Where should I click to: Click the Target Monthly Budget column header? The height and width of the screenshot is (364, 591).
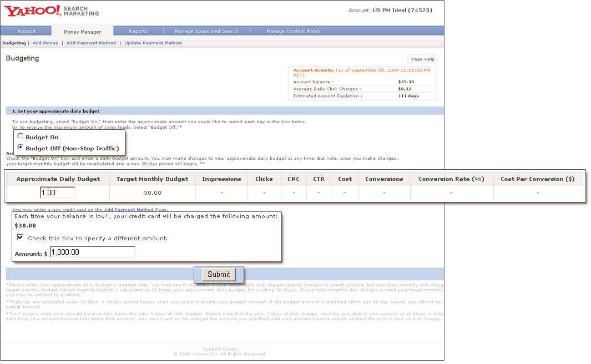tap(152, 179)
